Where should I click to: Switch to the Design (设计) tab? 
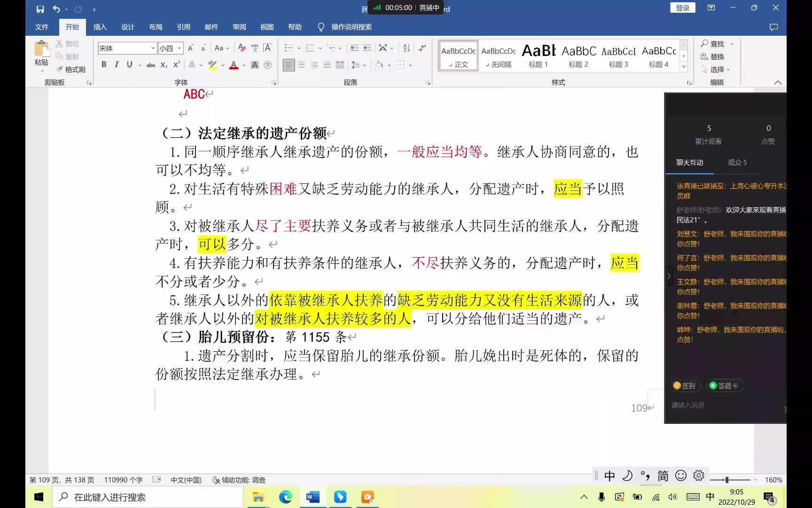point(128,27)
